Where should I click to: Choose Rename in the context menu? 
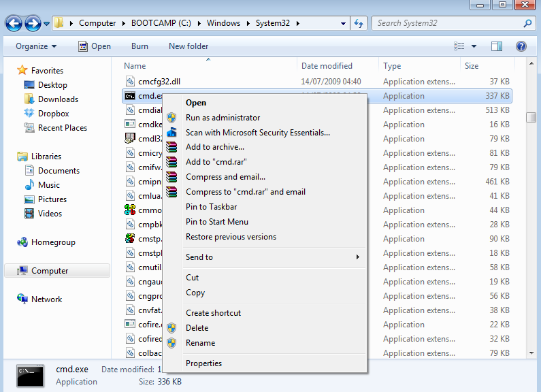(200, 343)
